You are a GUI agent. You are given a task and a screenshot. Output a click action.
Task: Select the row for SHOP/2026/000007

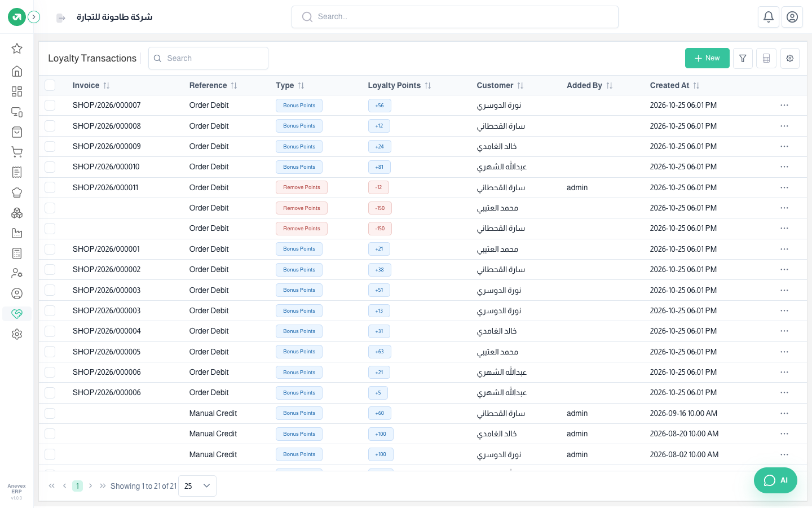click(50, 105)
